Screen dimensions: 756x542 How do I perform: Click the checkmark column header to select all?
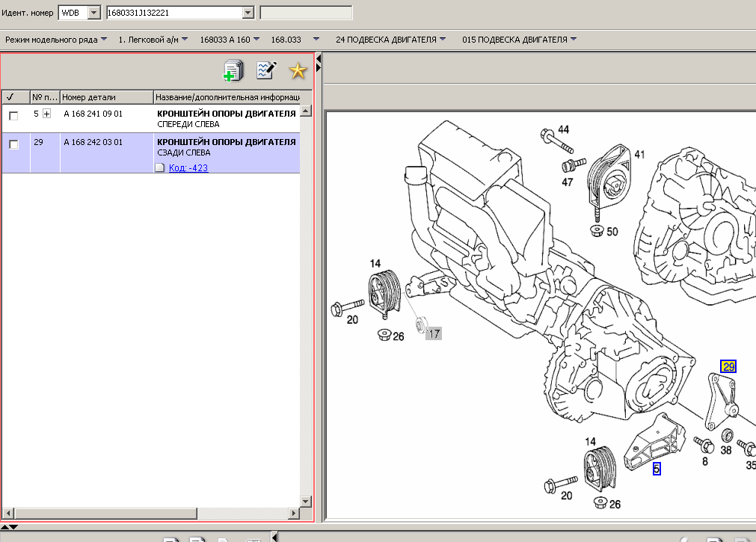click(x=10, y=97)
